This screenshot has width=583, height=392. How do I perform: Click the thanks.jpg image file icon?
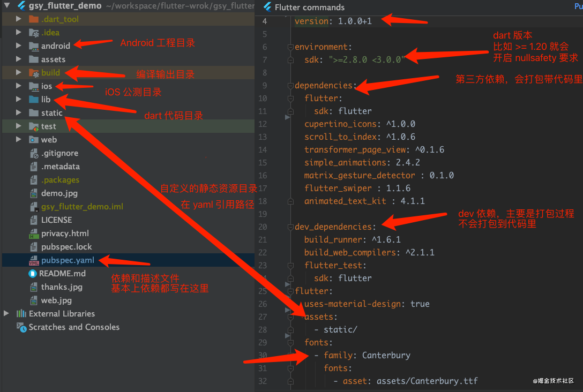pyautogui.click(x=34, y=287)
